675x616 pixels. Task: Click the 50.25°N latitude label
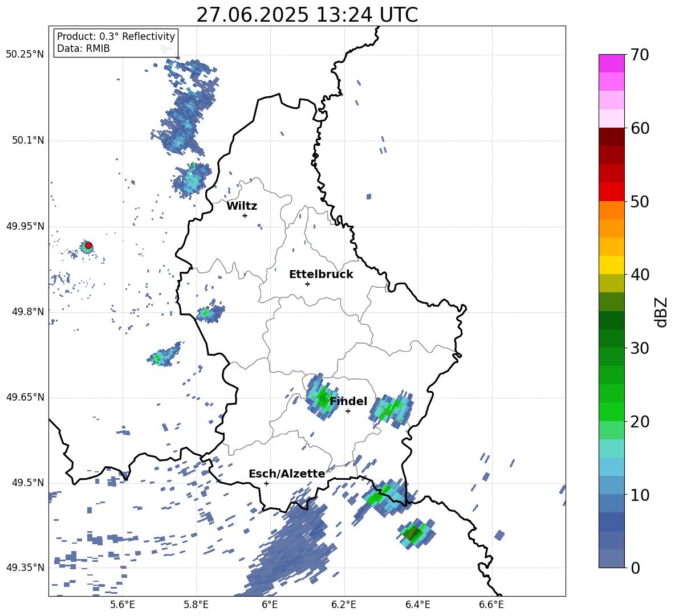point(25,55)
